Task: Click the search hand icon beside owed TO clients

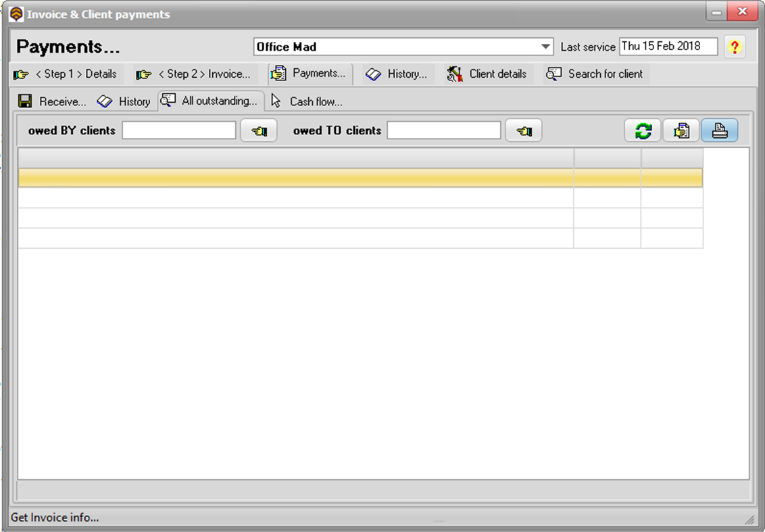Action: (x=524, y=130)
